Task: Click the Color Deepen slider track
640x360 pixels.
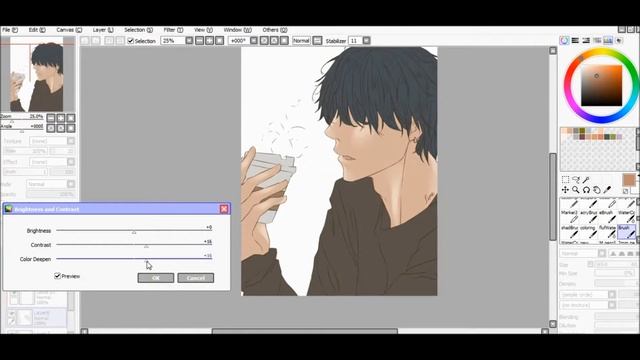Action: (x=134, y=258)
